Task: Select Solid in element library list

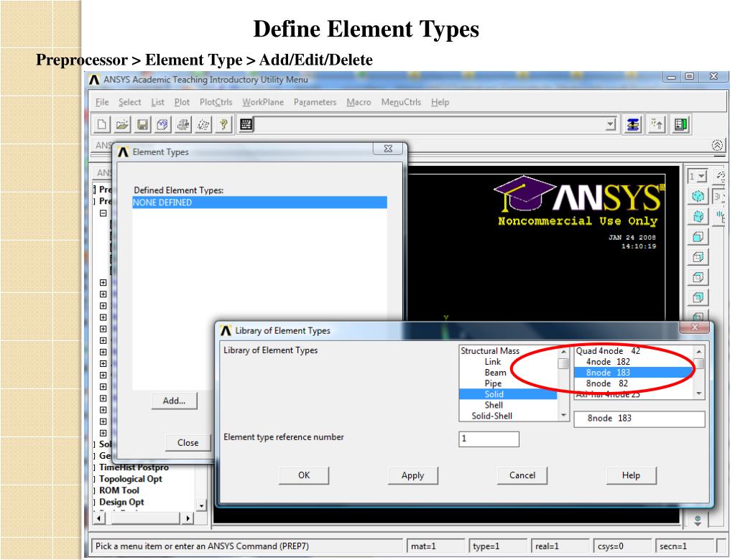Action: click(x=509, y=394)
